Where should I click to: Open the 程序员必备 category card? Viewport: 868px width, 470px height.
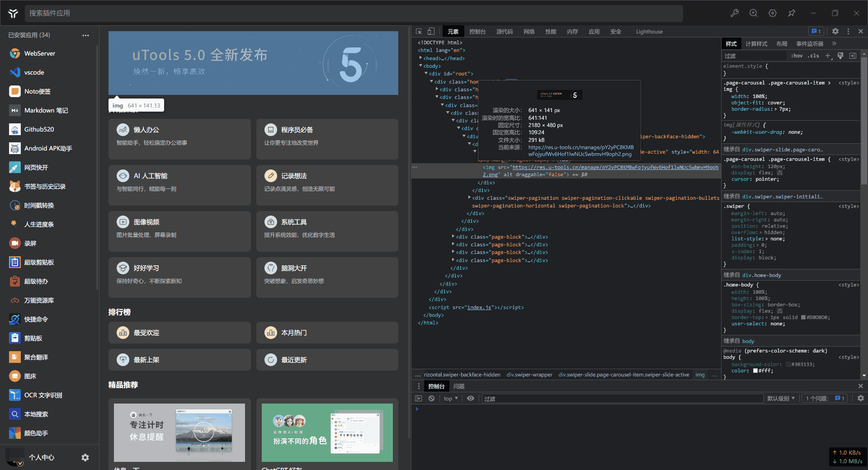click(x=327, y=139)
